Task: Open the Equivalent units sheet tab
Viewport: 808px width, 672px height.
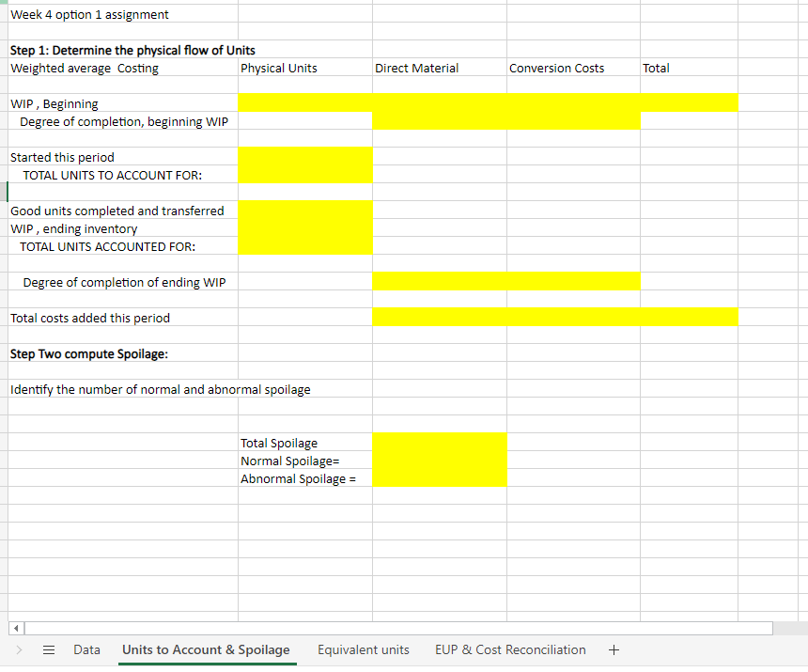Action: (364, 649)
